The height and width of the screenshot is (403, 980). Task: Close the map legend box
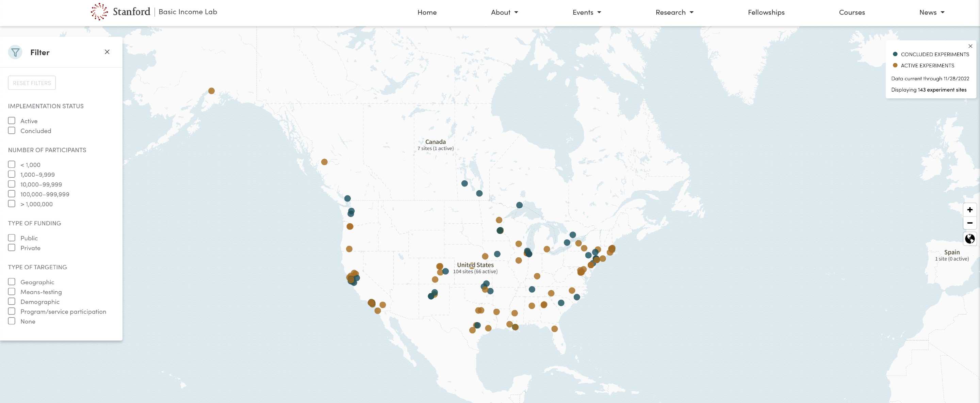[x=970, y=46]
